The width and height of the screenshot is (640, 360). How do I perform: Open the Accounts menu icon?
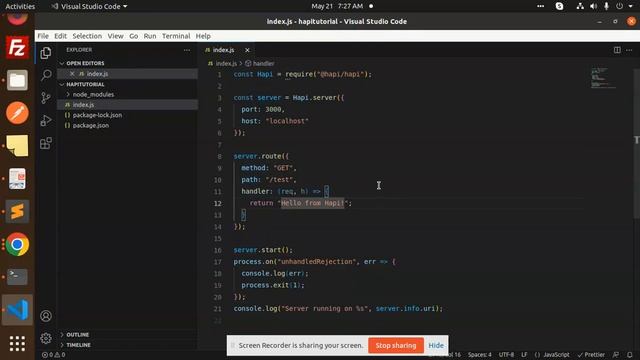tap(46, 316)
